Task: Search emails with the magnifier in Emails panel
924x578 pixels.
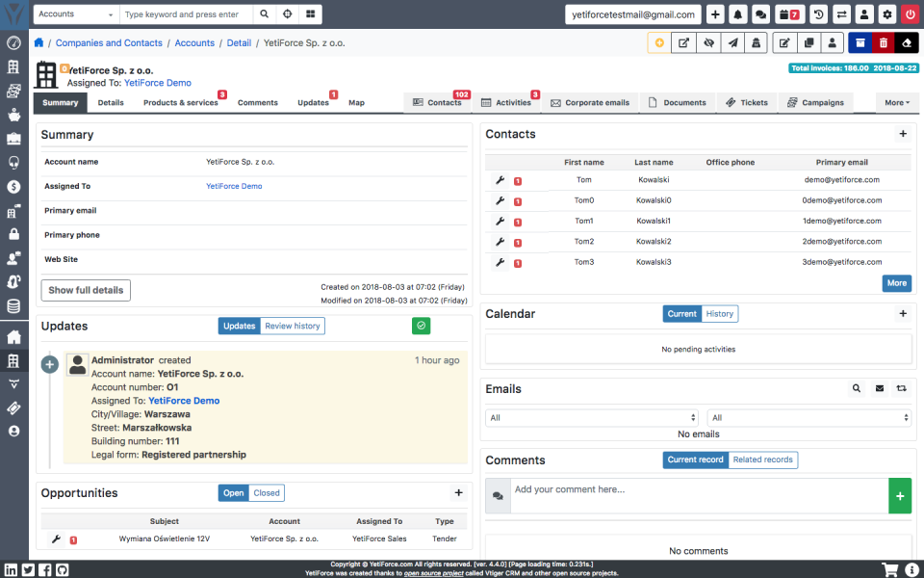Action: 857,388
